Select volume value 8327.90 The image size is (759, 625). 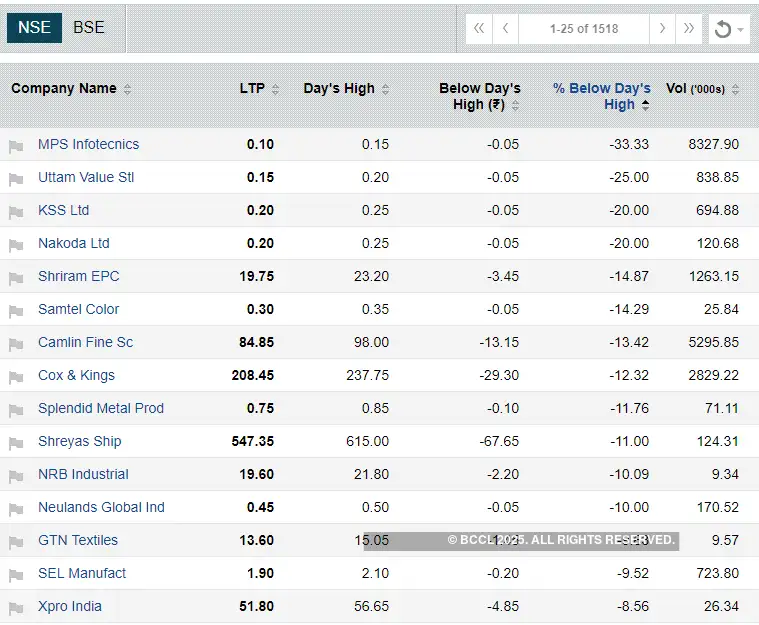(x=713, y=144)
